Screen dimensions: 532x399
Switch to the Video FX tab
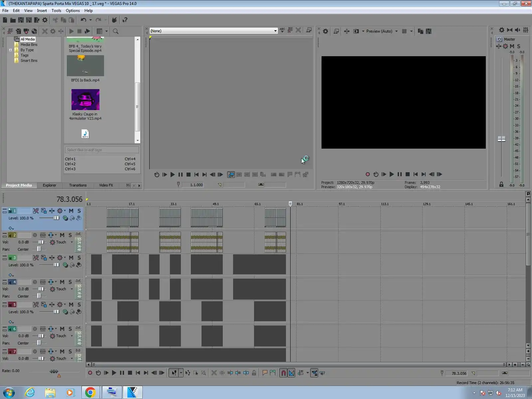(106, 185)
